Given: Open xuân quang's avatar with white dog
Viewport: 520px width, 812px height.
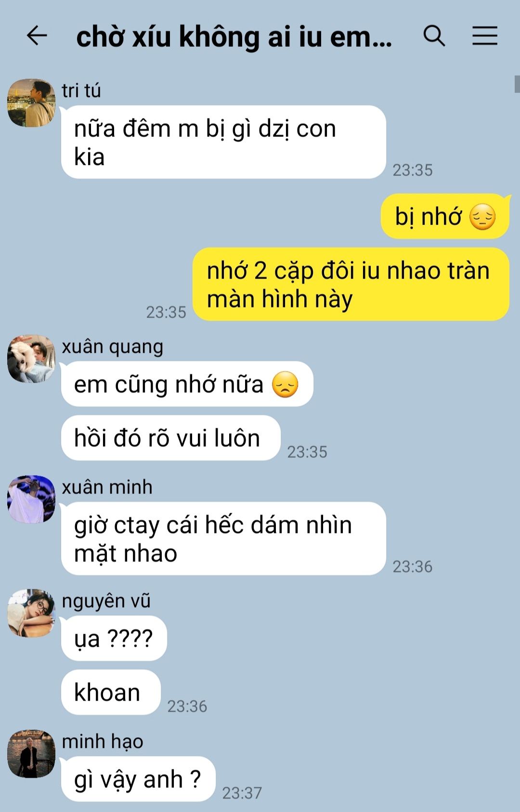Looking at the screenshot, I should [31, 359].
